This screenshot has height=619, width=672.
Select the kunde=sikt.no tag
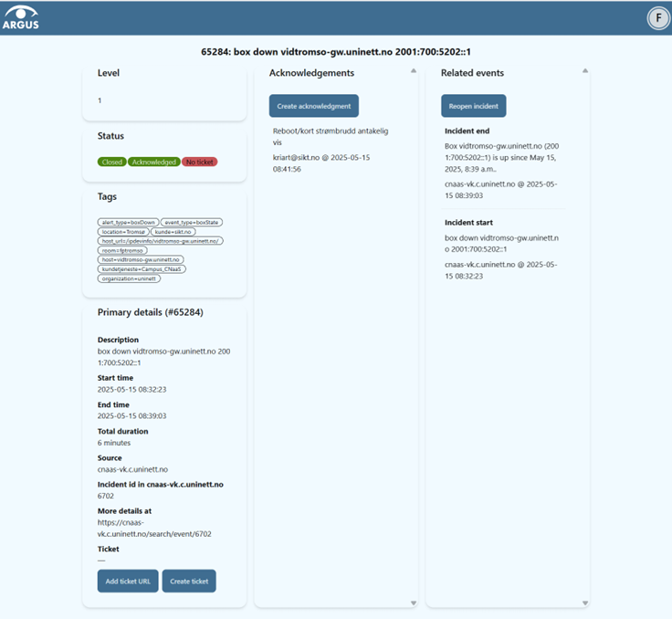click(173, 232)
